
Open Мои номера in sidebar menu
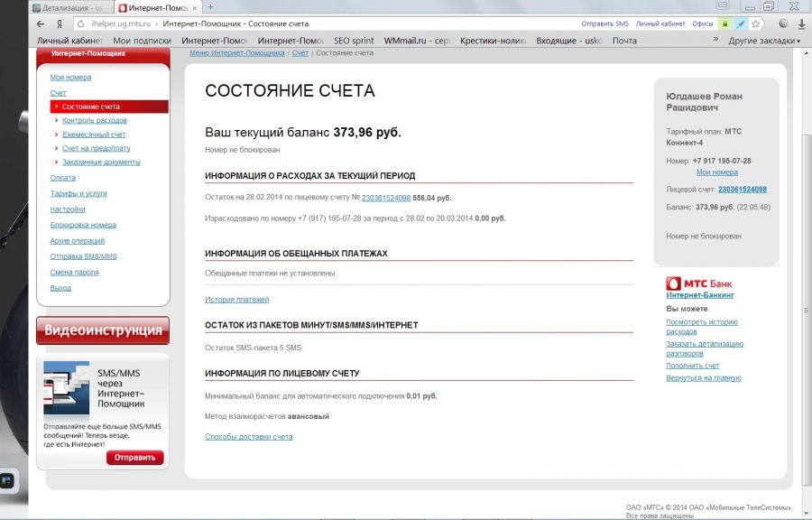pyautogui.click(x=70, y=77)
